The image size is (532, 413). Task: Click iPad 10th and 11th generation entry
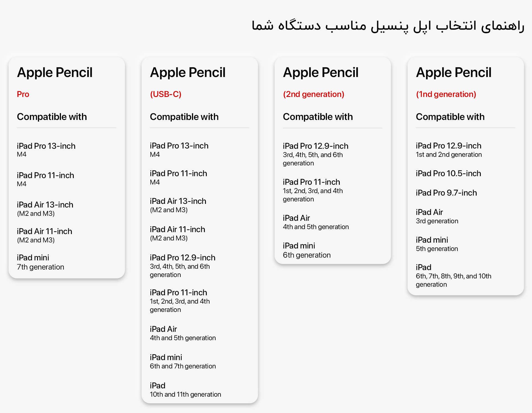click(185, 390)
